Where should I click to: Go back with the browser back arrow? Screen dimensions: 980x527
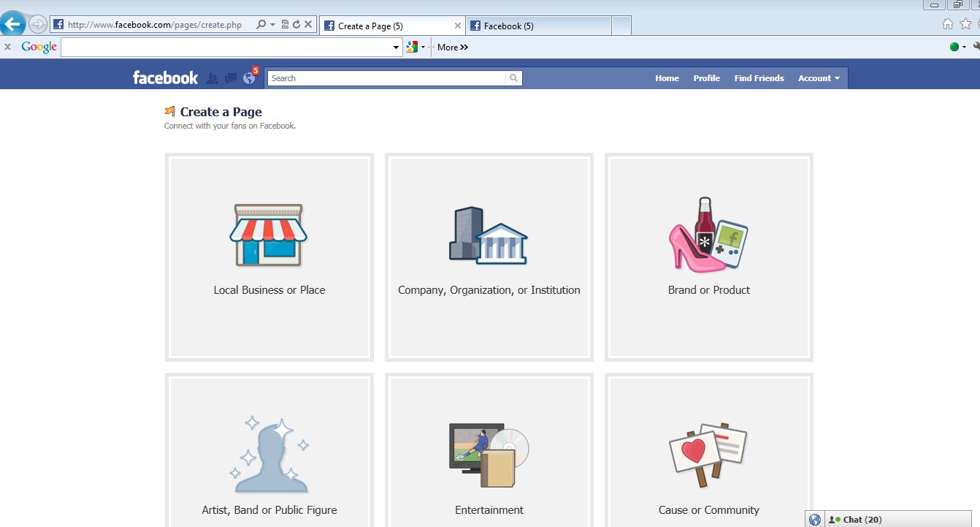(12, 24)
